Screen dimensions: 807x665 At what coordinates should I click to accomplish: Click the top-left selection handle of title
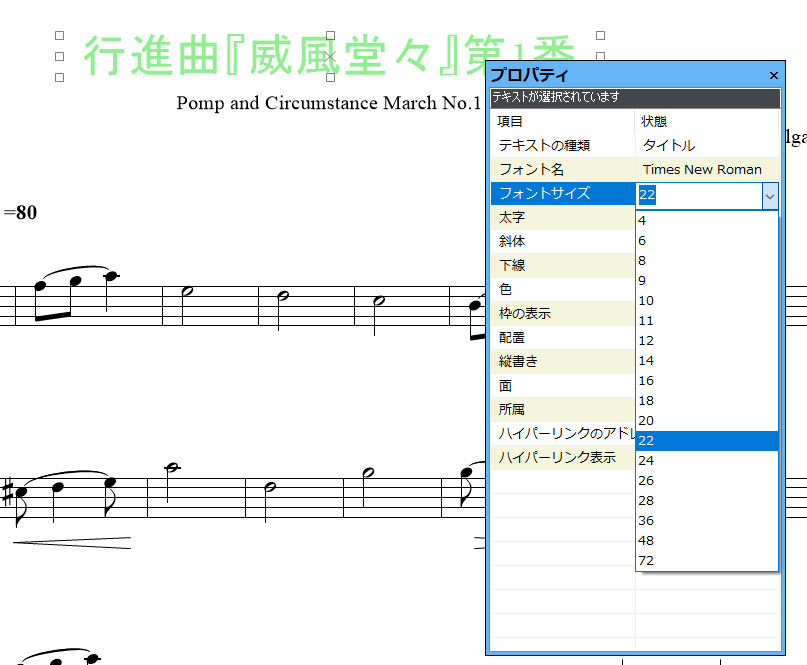pyautogui.click(x=60, y=36)
